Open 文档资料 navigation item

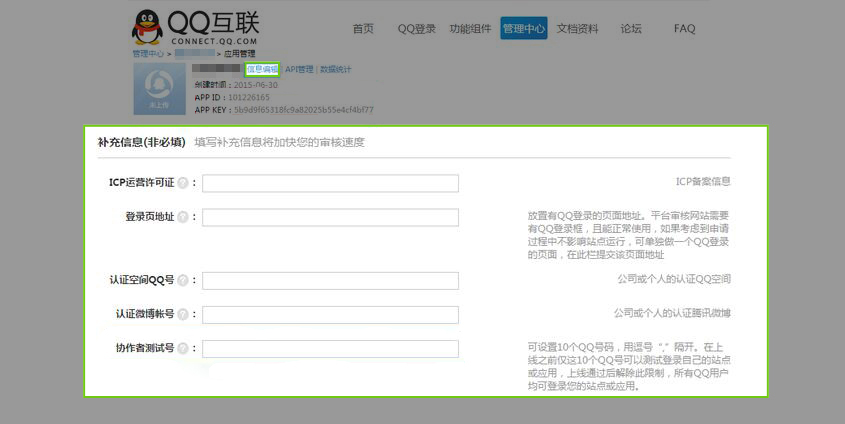pos(578,29)
